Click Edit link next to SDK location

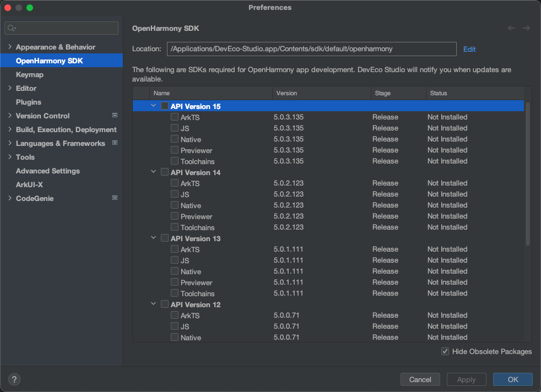coord(469,50)
